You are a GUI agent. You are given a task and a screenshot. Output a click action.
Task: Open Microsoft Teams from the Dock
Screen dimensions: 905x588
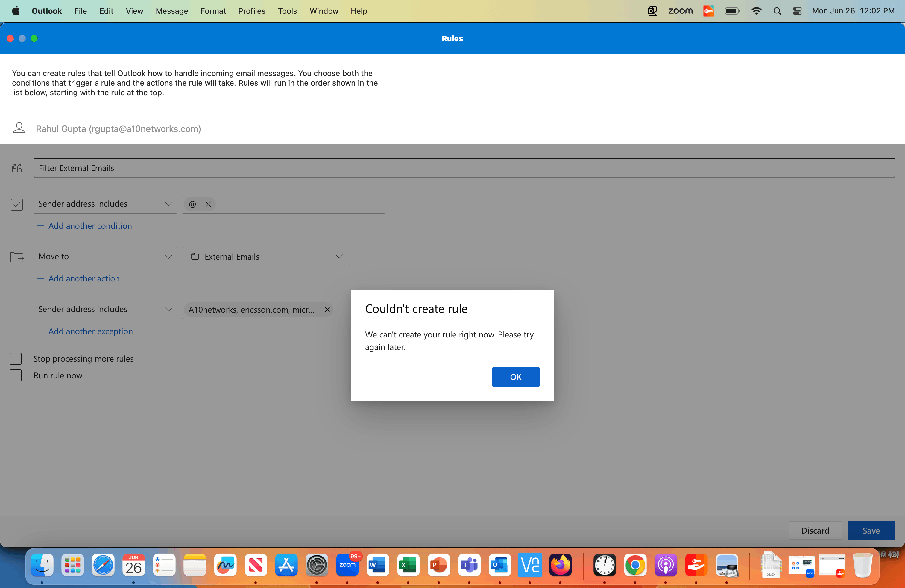469,565
